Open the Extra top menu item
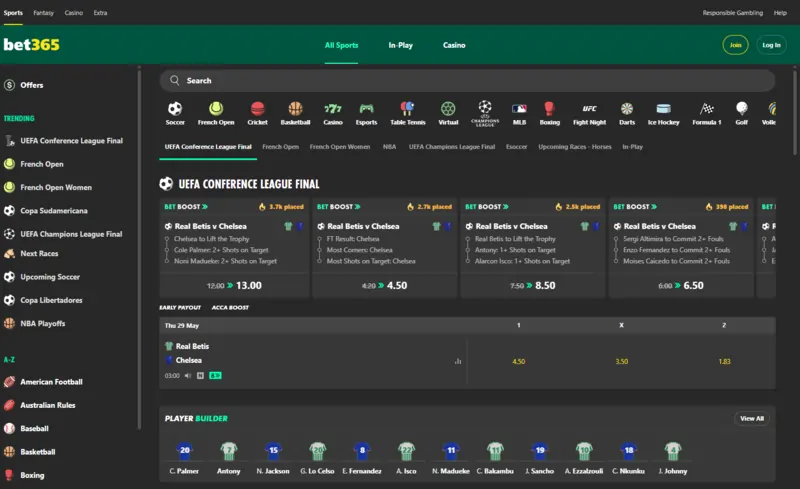 101,13
